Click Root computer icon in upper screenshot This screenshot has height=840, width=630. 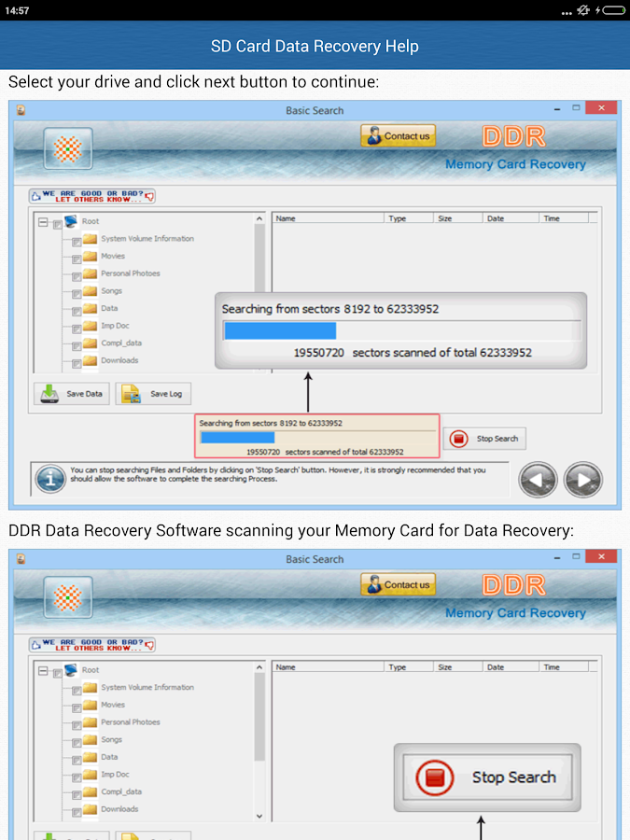(x=71, y=220)
